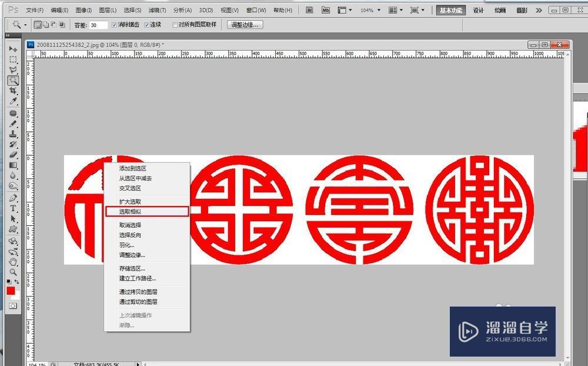588x366 pixels.
Task: Select the Clone Stamp tool
Action: click(13, 134)
